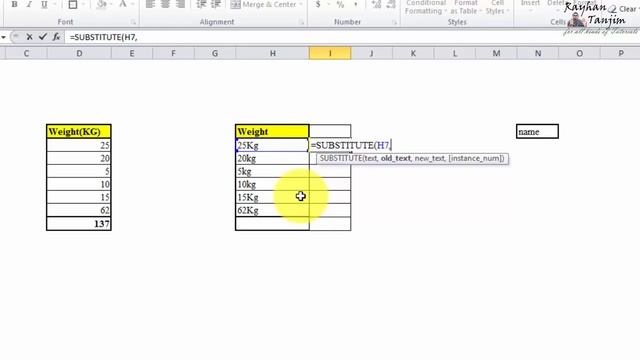The height and width of the screenshot is (360, 640).
Task: Open Format as Table gallery
Action: click(466, 7)
